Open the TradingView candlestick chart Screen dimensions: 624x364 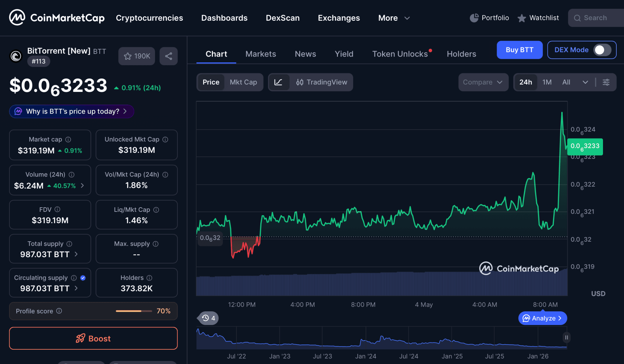(321, 82)
